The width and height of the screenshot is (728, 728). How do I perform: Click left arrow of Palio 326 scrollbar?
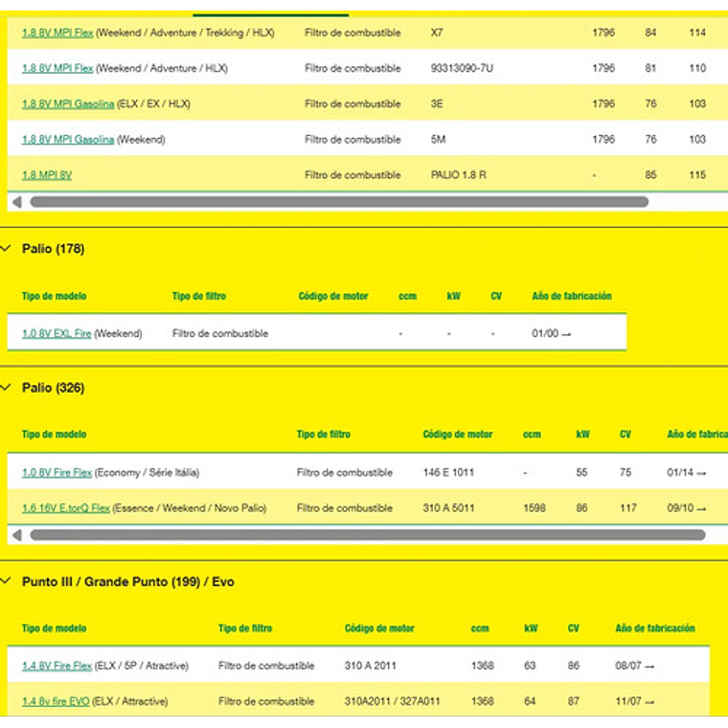[16, 535]
